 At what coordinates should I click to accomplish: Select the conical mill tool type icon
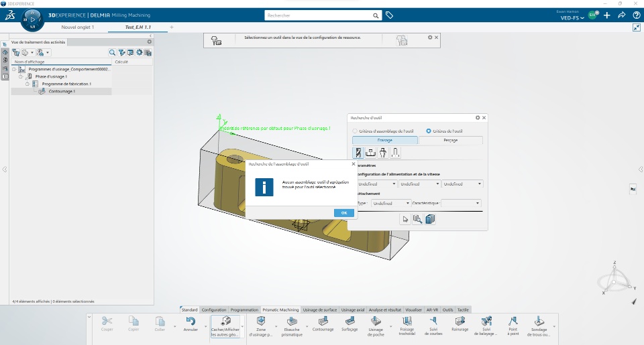tap(383, 153)
